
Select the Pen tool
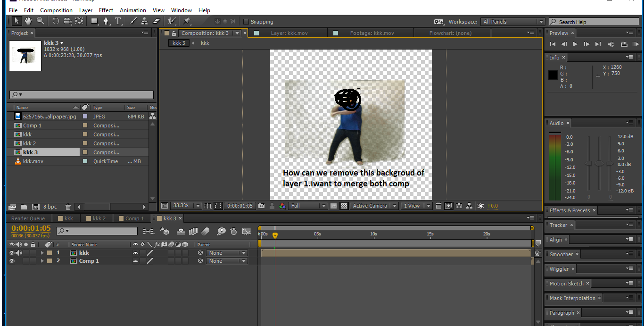point(106,21)
